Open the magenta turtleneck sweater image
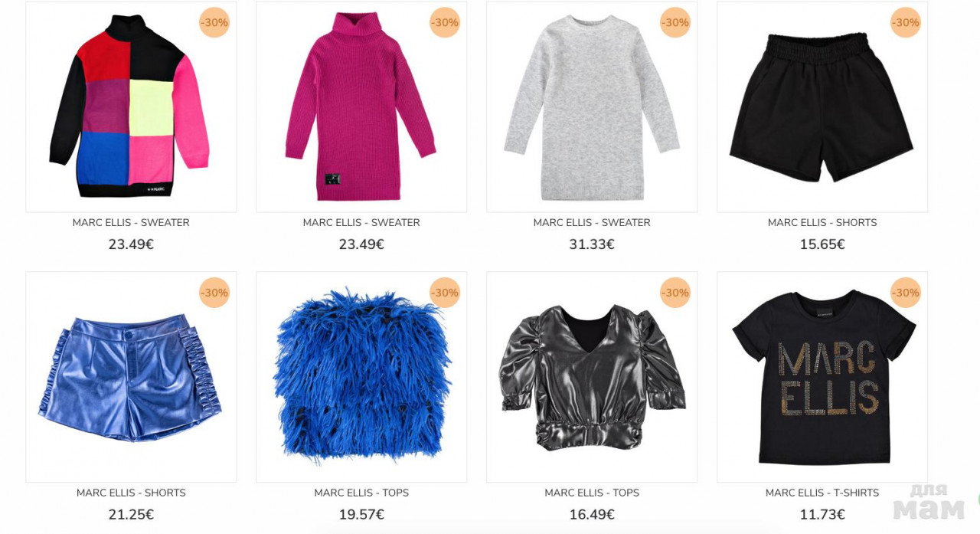Image resolution: width=980 pixels, height=534 pixels. click(361, 106)
